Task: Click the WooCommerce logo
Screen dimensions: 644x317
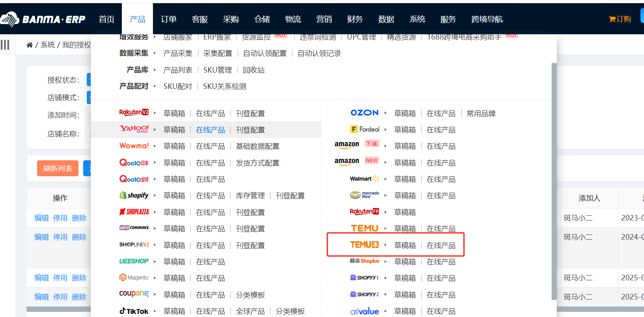Action: [134, 228]
